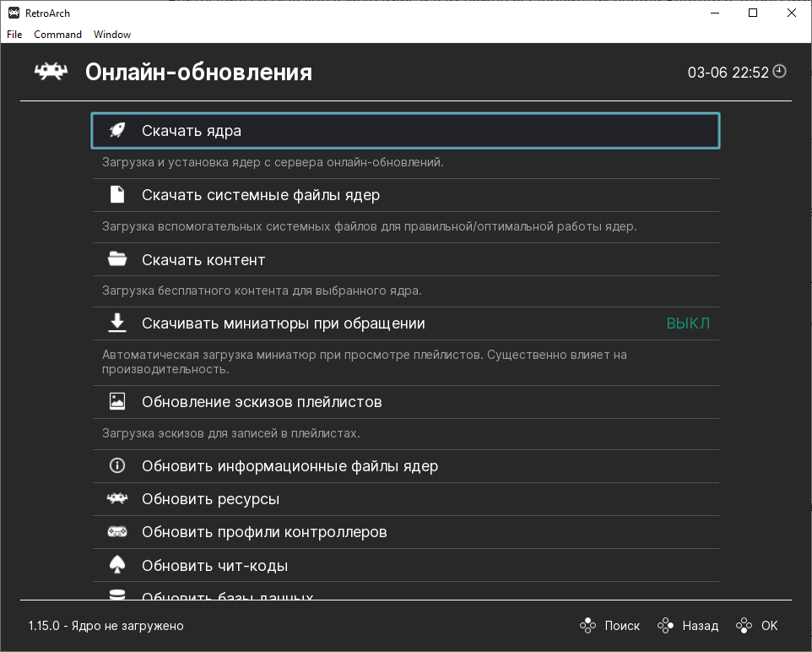Click description Автоматическая загрузка миниатюр при просмотре плейлистов
Image resolution: width=812 pixels, height=652 pixels.
[x=365, y=361]
